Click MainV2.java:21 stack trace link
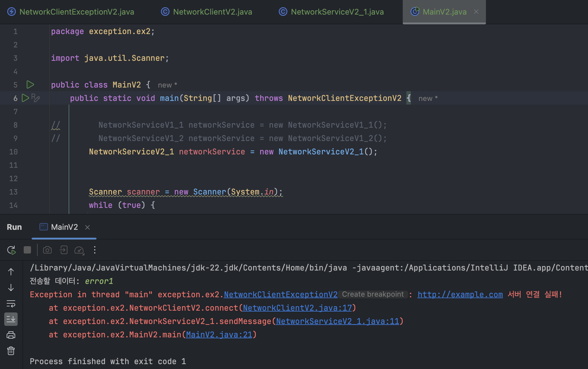Viewport: 588px width, 369px height. point(219,335)
